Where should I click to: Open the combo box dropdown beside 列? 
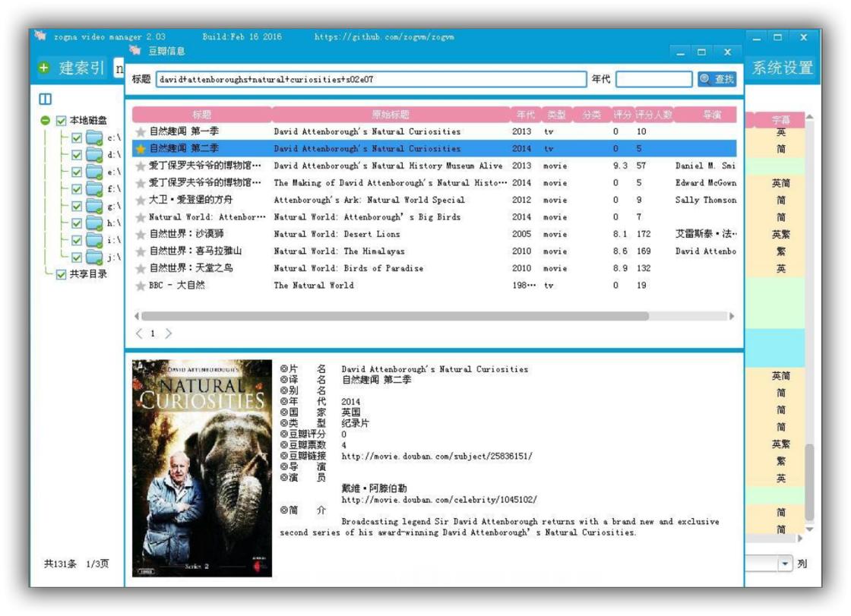point(785,564)
